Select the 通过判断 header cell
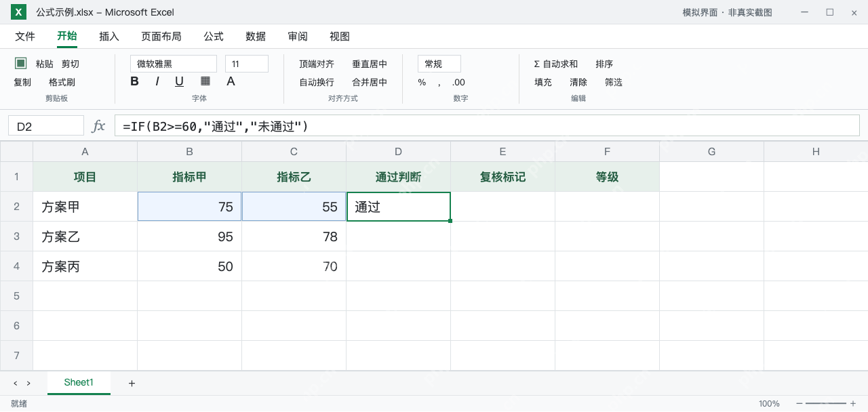Screen dimensions: 868x412 (399, 177)
